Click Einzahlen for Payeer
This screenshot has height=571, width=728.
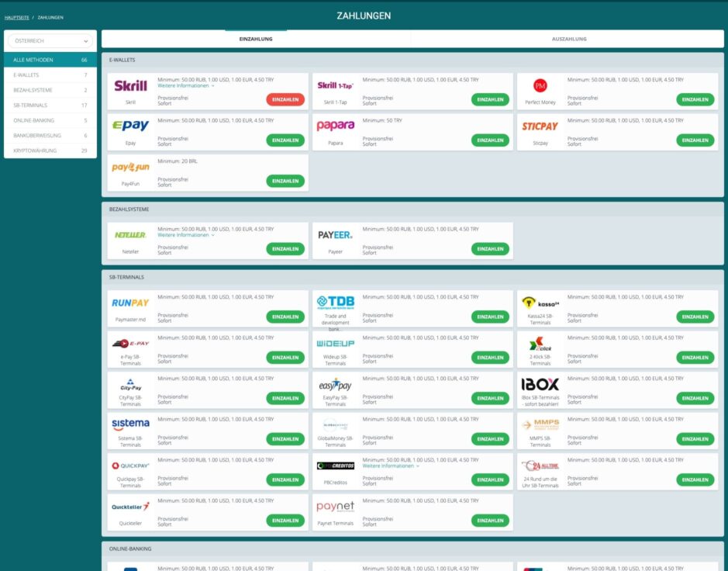tap(490, 249)
